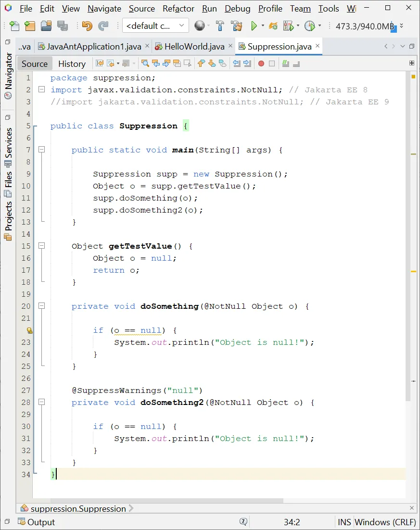Open Back history dropdown arrow in editor toolbar
Screen dimensions: 420x530
pyautogui.click(x=118, y=63)
